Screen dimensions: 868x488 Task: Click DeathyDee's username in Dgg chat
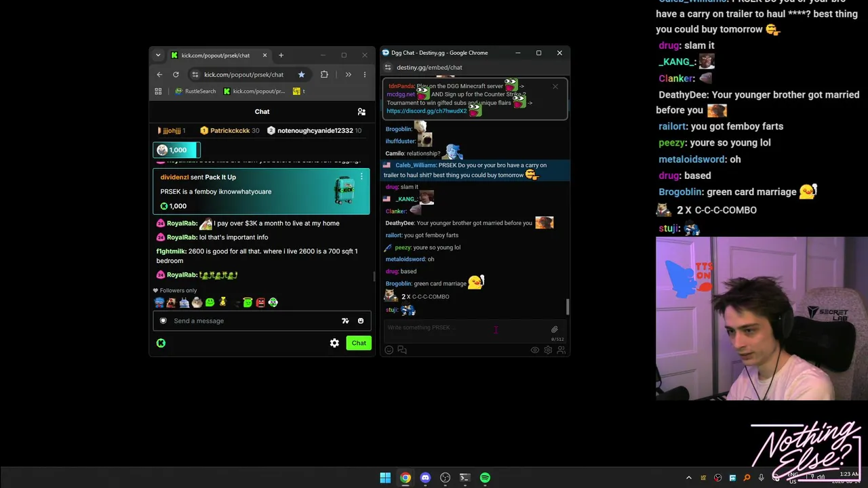coord(399,223)
